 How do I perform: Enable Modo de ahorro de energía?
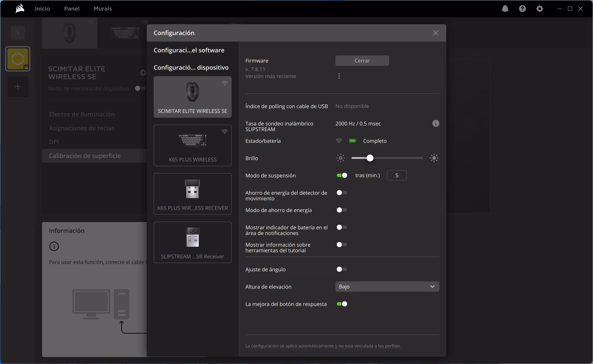pos(342,210)
